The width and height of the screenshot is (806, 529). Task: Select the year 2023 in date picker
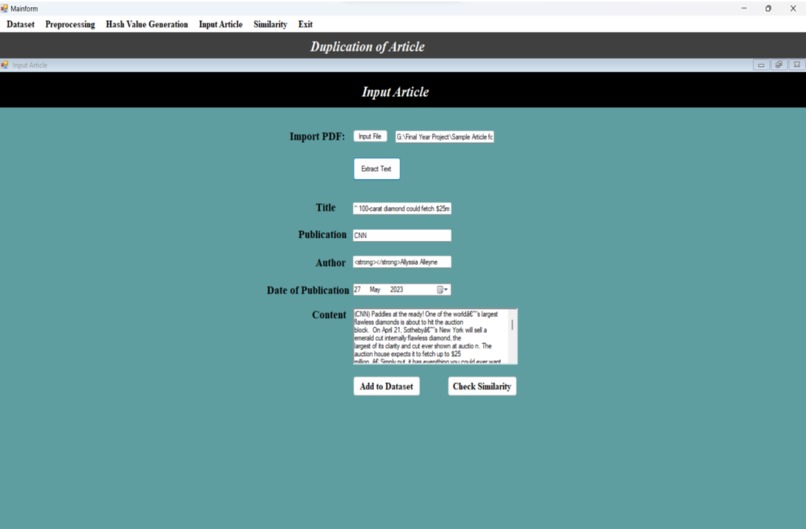coord(396,290)
